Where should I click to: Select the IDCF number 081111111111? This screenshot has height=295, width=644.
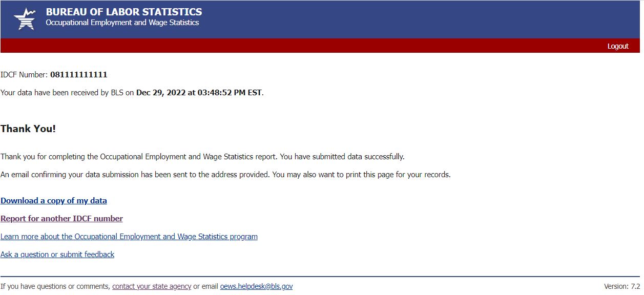click(79, 75)
